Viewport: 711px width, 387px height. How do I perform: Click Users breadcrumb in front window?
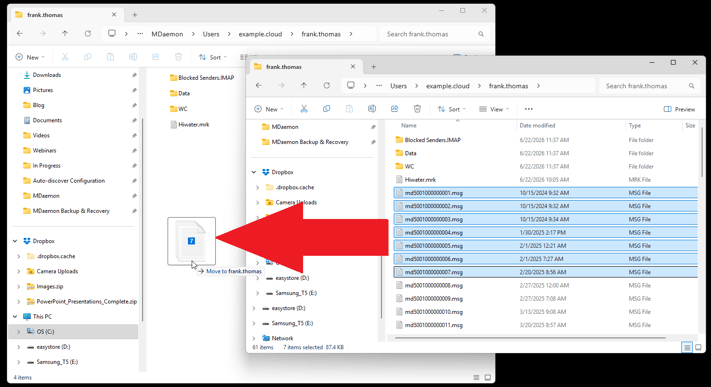point(399,86)
